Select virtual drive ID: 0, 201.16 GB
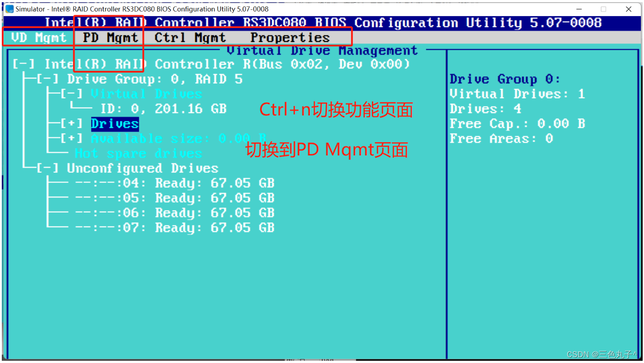644x363 pixels. click(x=163, y=109)
